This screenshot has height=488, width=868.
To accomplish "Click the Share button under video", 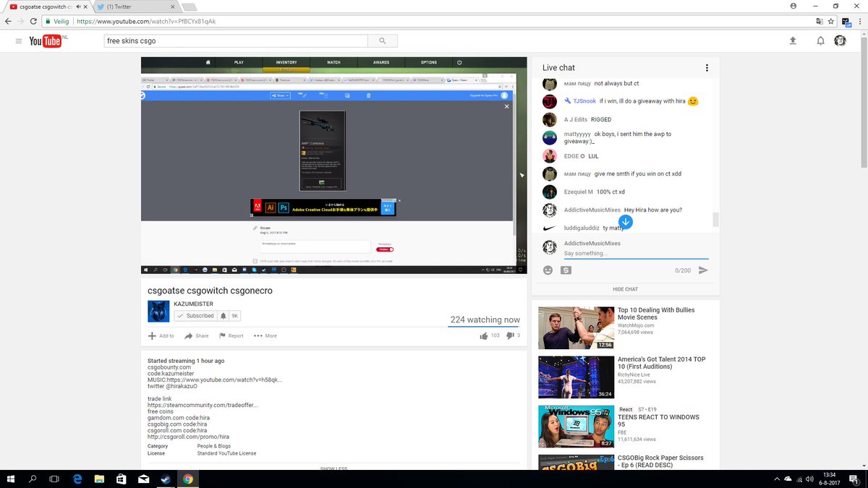I will click(x=197, y=335).
